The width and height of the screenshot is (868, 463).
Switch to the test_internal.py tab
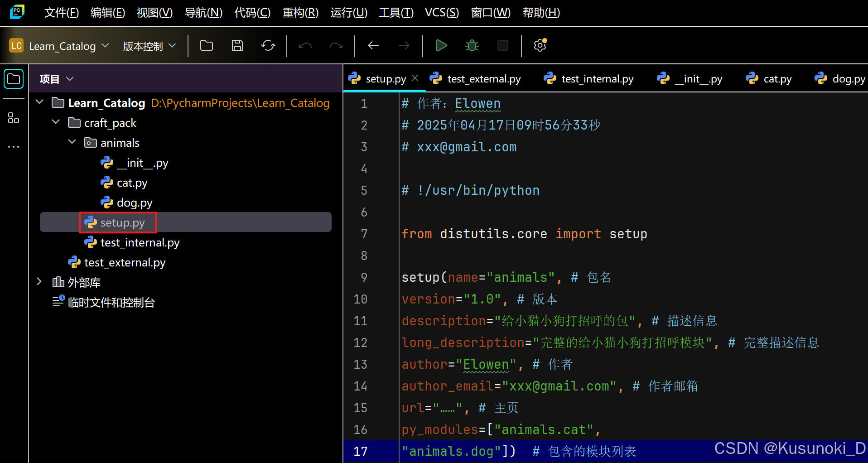[x=597, y=78]
